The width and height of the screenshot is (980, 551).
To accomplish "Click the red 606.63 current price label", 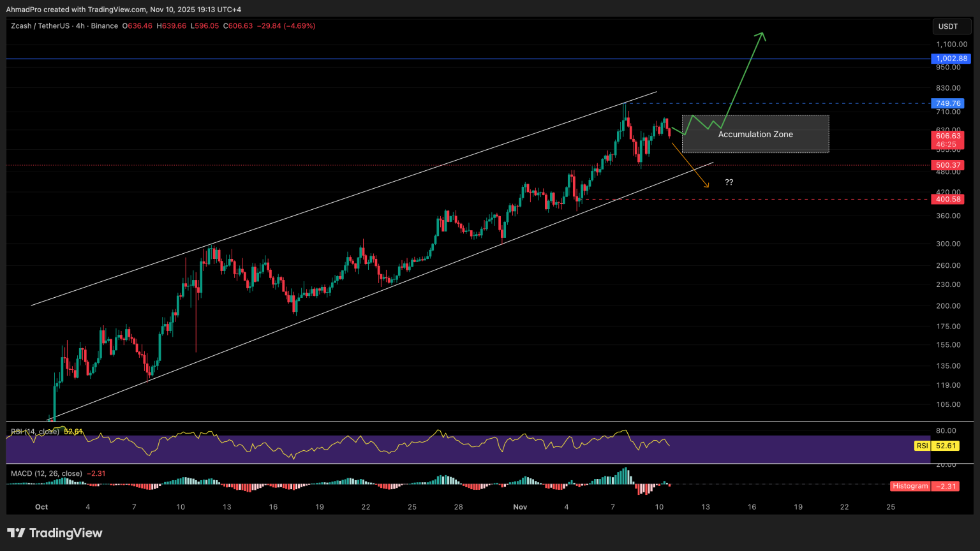I will pyautogui.click(x=947, y=136).
